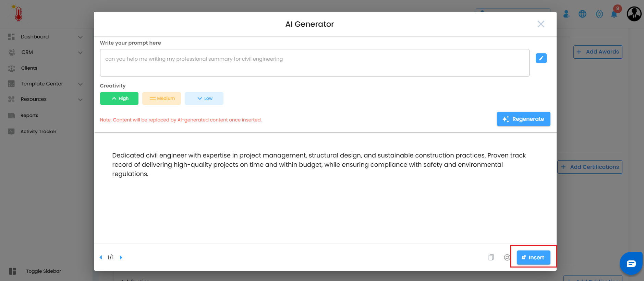Open the notifications bell icon
The width and height of the screenshot is (644, 281).
[x=614, y=14]
